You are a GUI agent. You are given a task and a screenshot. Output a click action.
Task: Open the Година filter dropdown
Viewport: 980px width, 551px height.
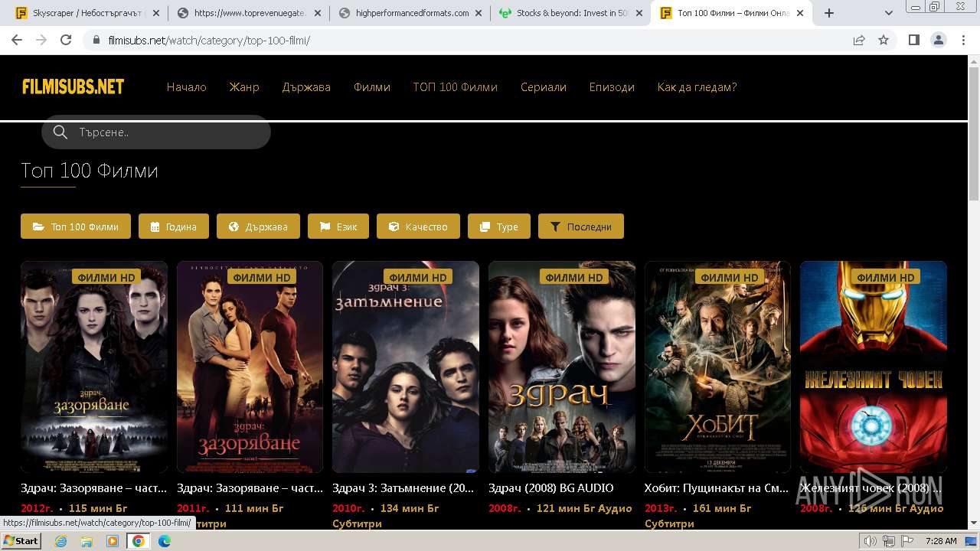[174, 227]
